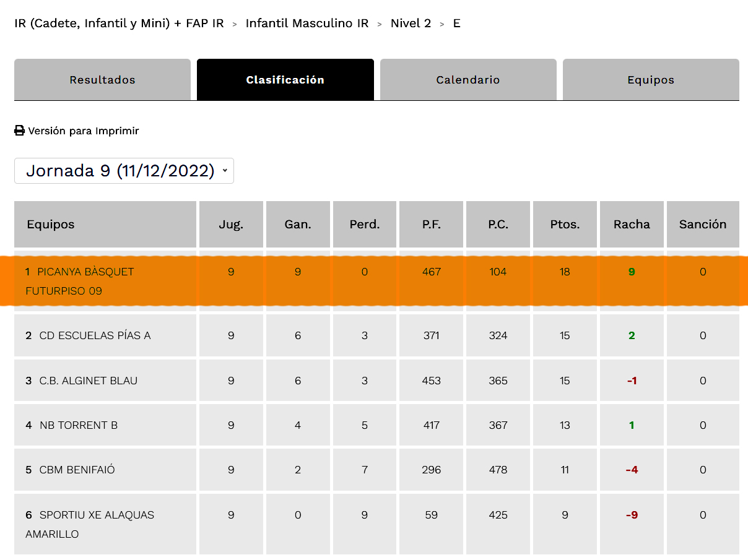748x560 pixels.
Task: Click Alginet Blau Racha value -1
Action: click(x=632, y=381)
